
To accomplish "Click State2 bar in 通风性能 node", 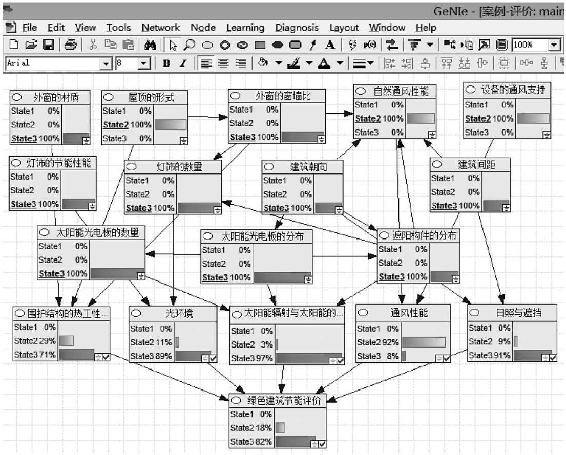I will tap(424, 342).
